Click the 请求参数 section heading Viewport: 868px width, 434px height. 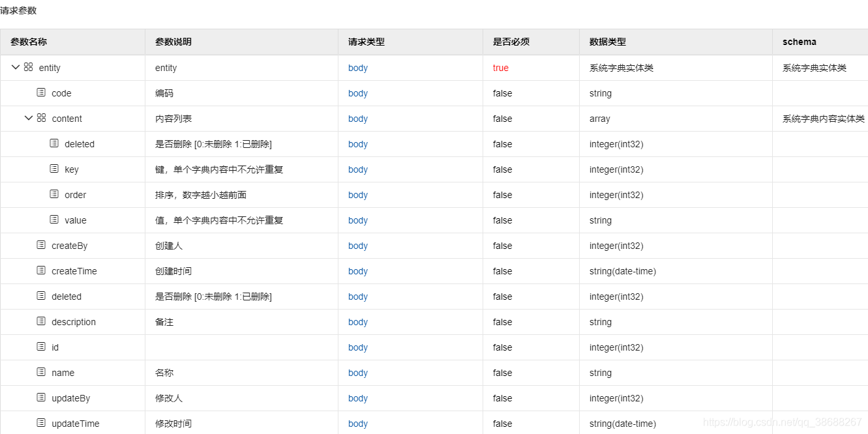18,10
